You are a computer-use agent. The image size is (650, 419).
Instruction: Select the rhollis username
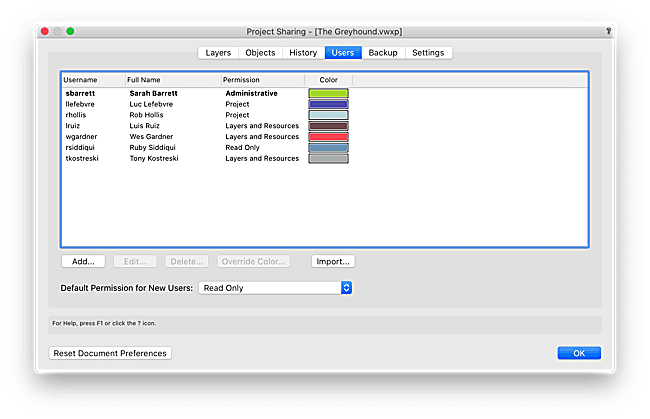(76, 115)
